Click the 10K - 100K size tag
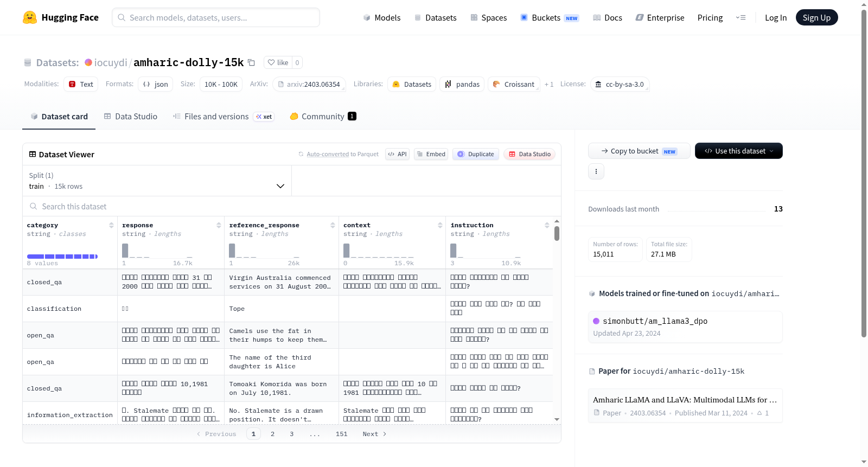Viewport: 868px width, 467px height. 221,84
